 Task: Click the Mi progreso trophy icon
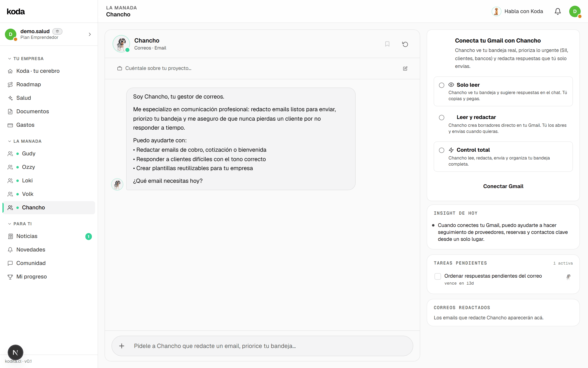tap(10, 277)
